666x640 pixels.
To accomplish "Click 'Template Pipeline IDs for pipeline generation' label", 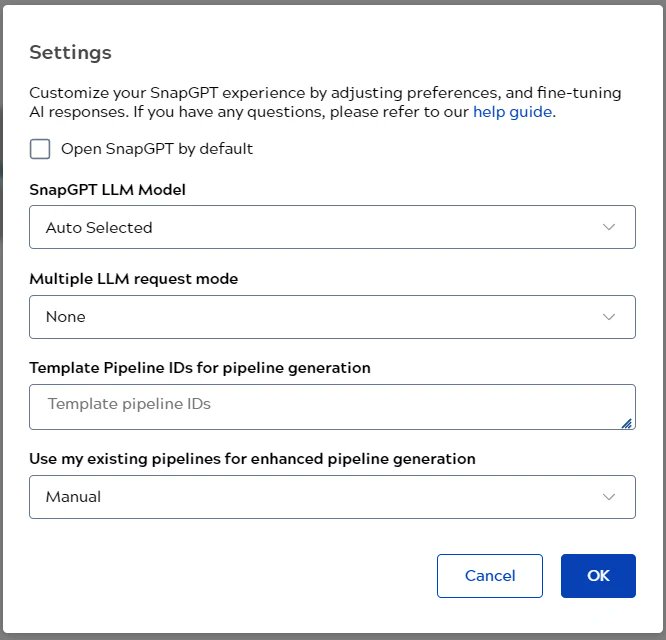I will [x=200, y=368].
